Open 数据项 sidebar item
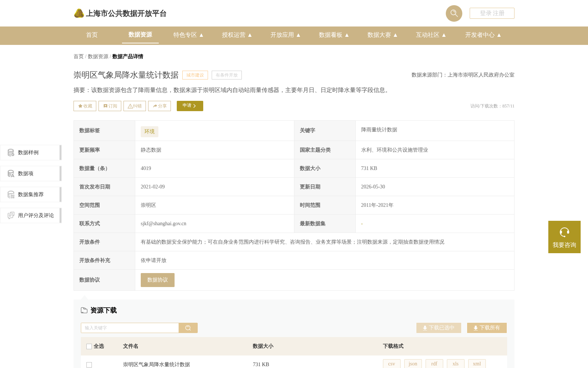This screenshot has height=368, width=588. (x=31, y=173)
